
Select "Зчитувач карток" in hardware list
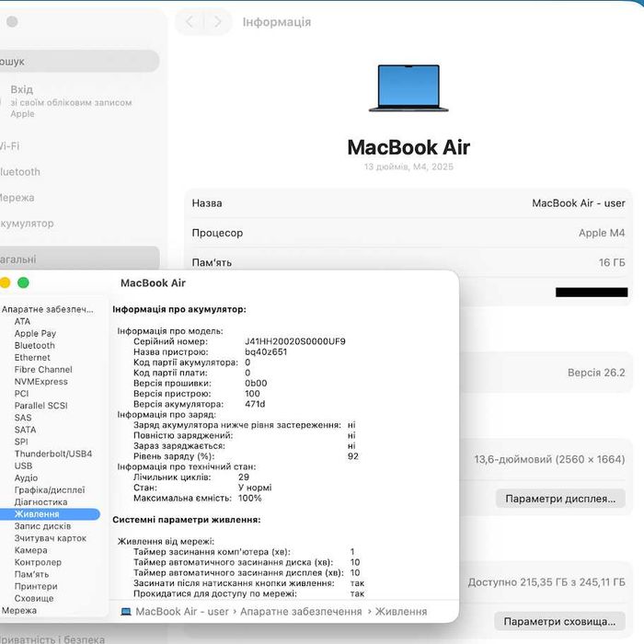pos(50,538)
